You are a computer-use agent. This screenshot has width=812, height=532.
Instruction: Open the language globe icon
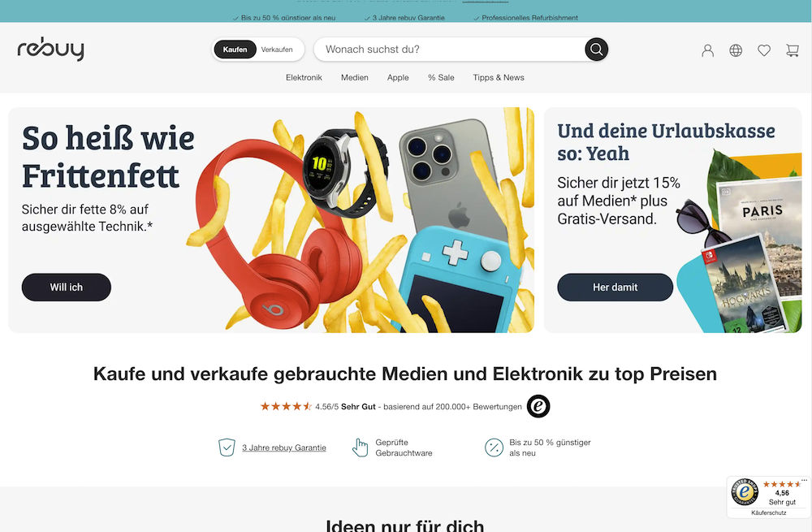pyautogui.click(x=736, y=50)
